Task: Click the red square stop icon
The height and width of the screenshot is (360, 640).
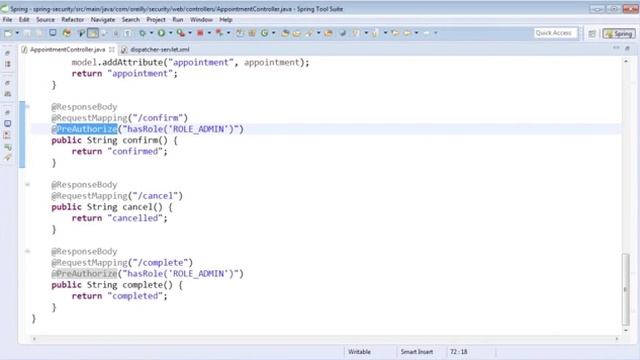Action: coord(200,33)
